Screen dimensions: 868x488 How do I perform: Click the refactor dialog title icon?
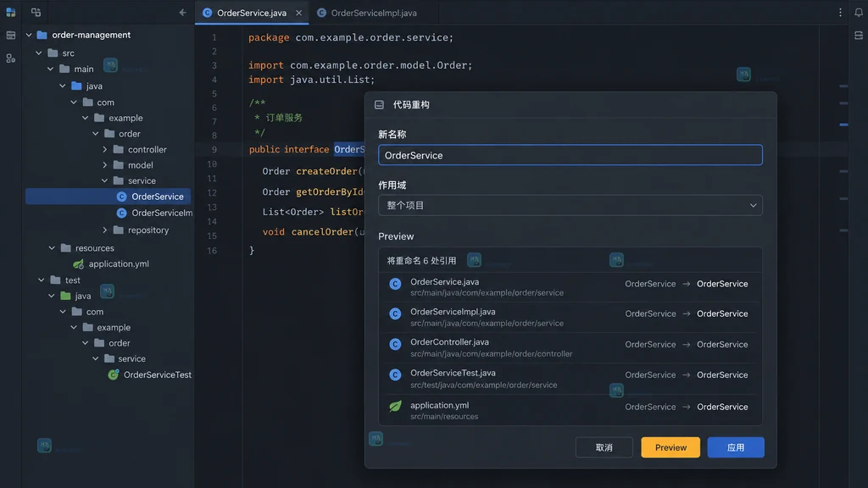(x=379, y=104)
